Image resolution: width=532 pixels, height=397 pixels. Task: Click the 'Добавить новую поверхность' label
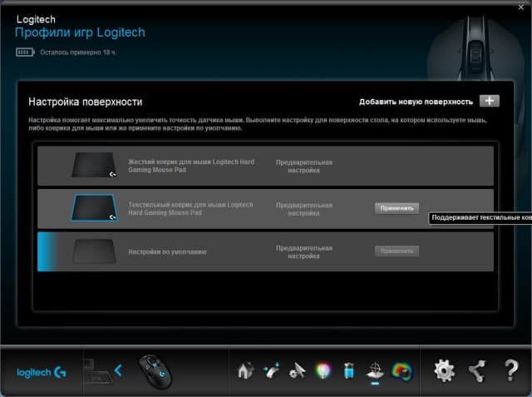[x=416, y=102]
